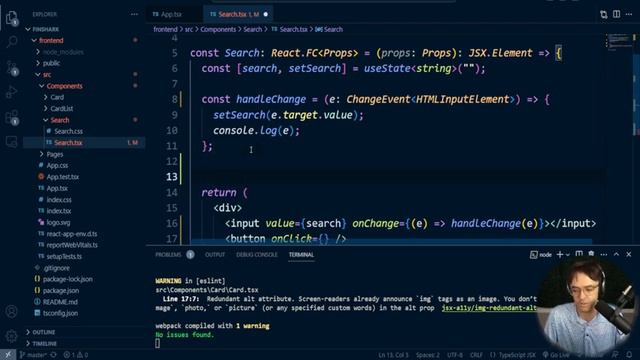Viewport: 640px width, 360px height.
Task: Open editor more actions menu
Action: [629, 14]
